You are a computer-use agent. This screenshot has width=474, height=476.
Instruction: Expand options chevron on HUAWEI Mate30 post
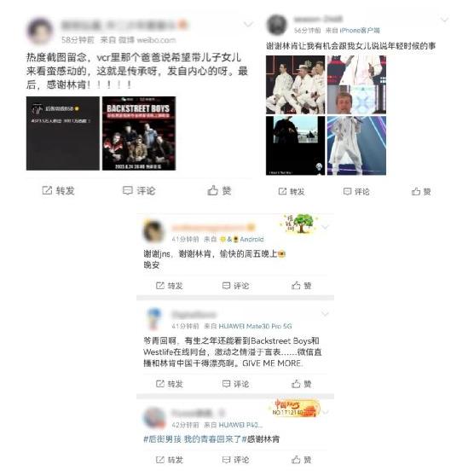tap(325, 314)
